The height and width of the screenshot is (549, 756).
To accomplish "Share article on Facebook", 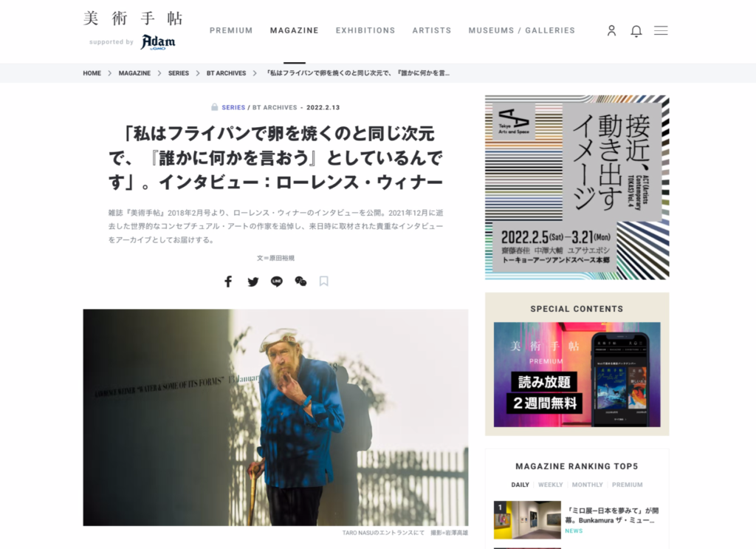I will [x=228, y=282].
